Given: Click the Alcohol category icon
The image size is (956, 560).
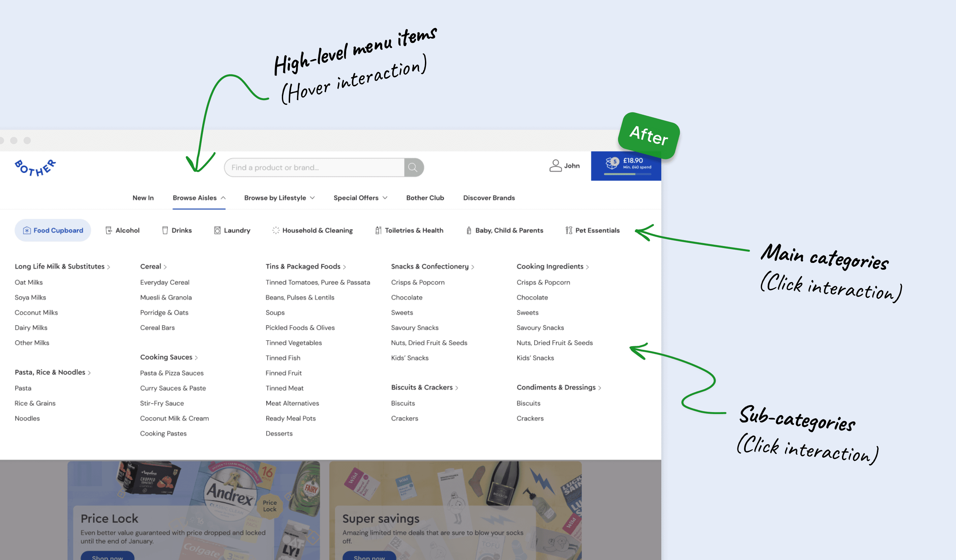Looking at the screenshot, I should pyautogui.click(x=108, y=231).
